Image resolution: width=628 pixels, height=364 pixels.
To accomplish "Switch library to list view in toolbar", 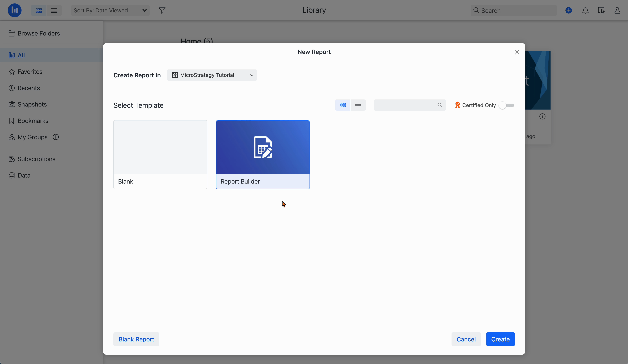I will pyautogui.click(x=54, y=10).
